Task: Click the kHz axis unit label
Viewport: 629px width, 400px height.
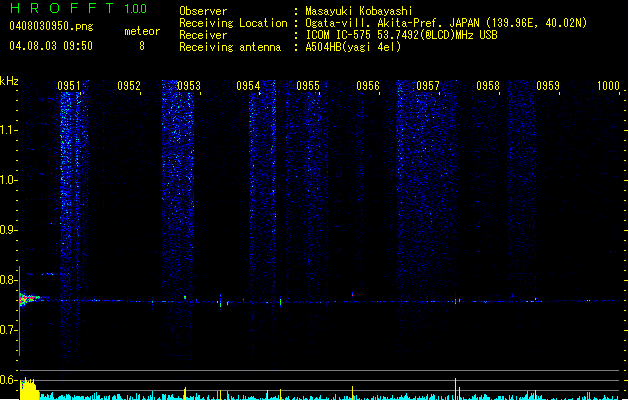Action: pos(9,81)
